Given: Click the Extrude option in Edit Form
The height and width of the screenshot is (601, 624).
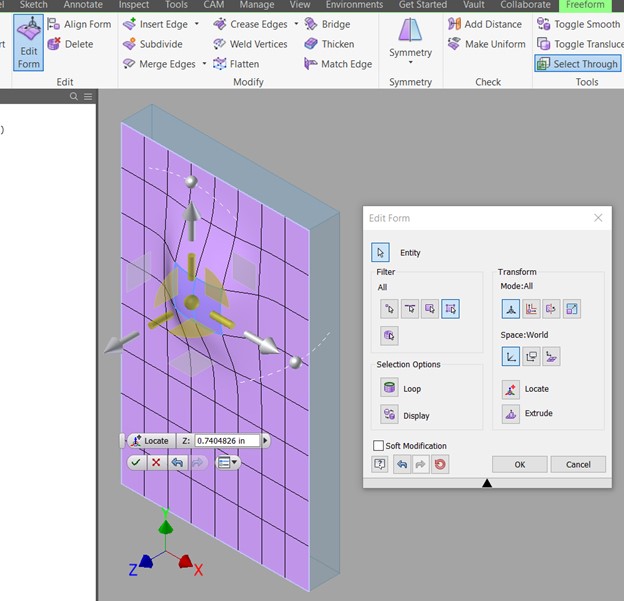Looking at the screenshot, I should coord(511,414).
